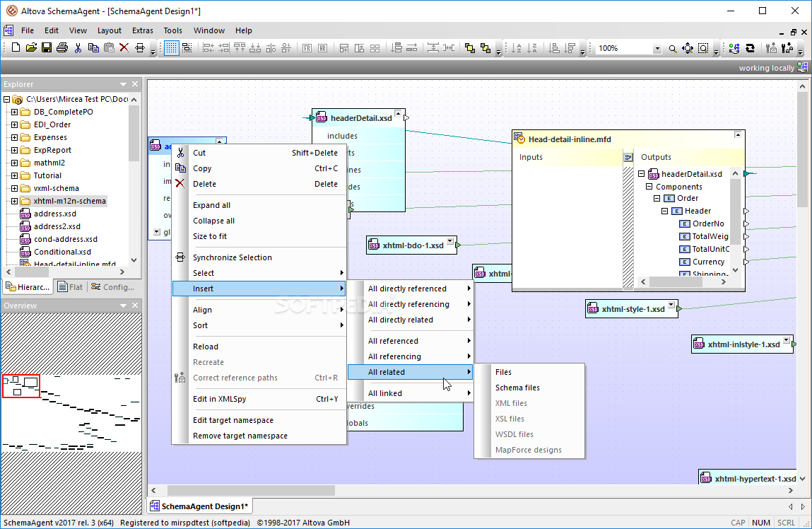Screen dimensions: 812x529
Task: Open the Layout menu
Action: pos(110,30)
